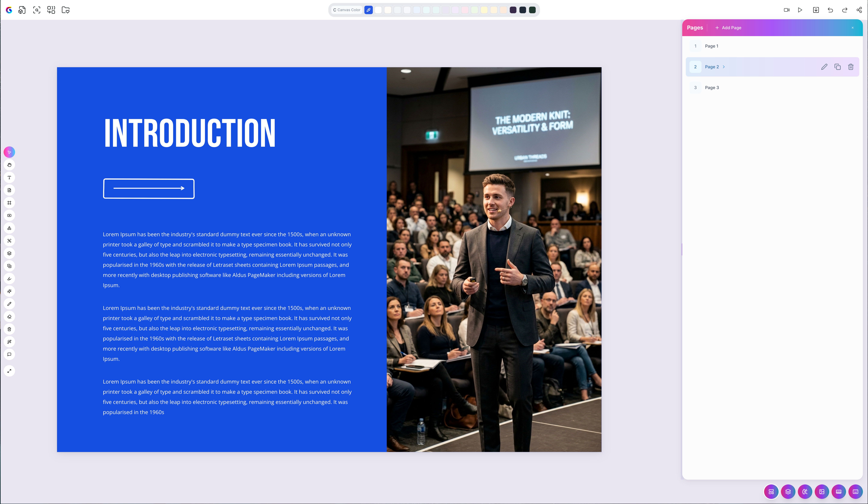
Task: Choose the dark purple canvas color swatch
Action: click(x=513, y=10)
